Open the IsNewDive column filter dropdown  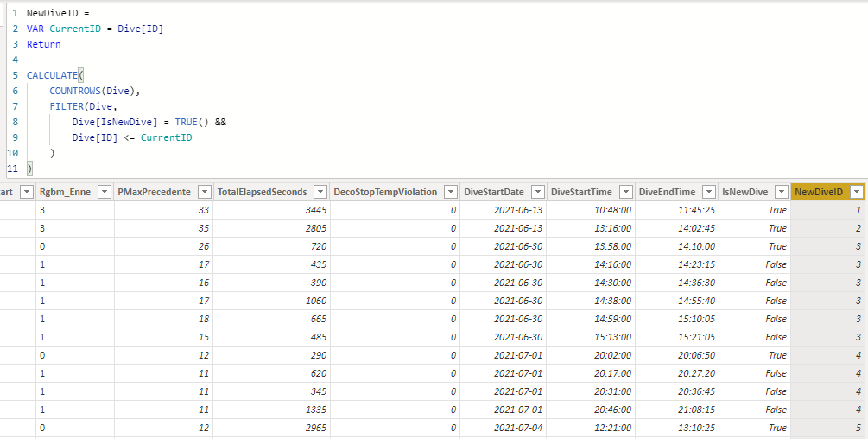click(781, 192)
